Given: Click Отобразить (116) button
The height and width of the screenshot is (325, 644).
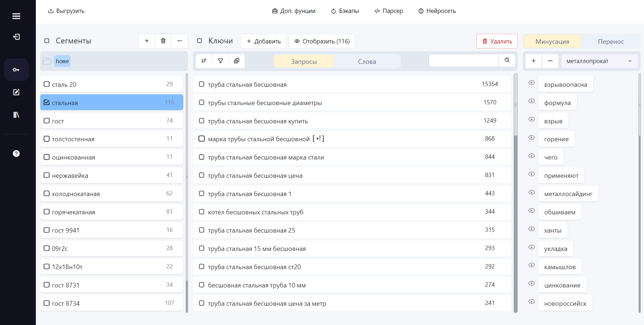Looking at the screenshot, I should 322,41.
